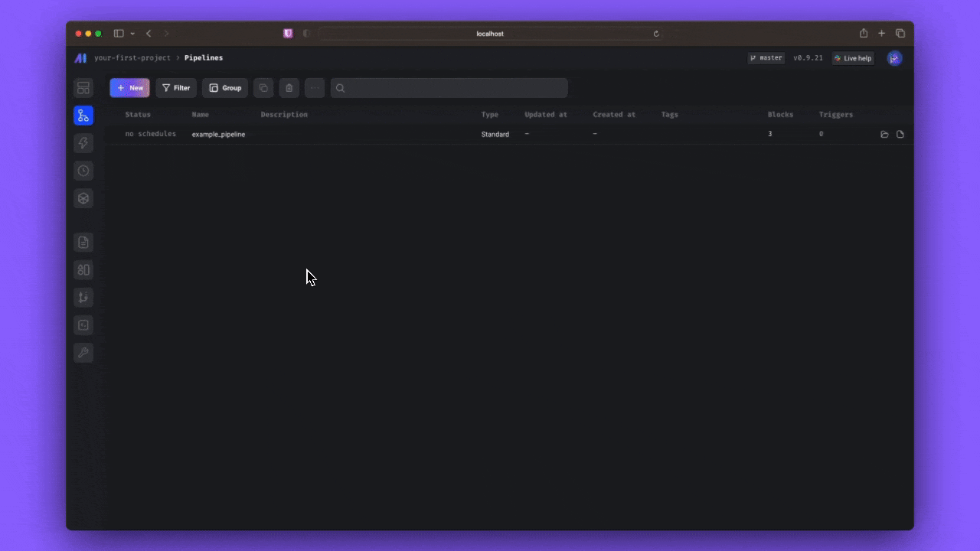Viewport: 980px width, 551px height.
Task: Click the Pipelines breadcrumb
Action: 204,58
